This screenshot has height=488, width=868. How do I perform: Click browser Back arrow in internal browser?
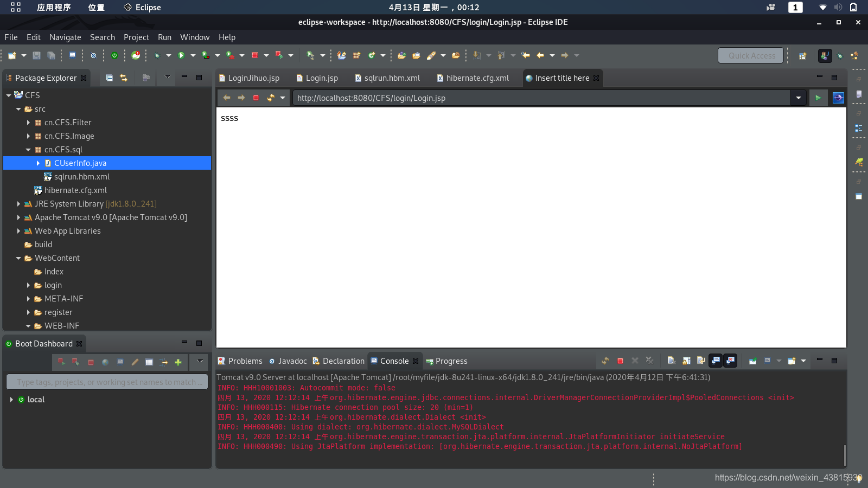(227, 98)
